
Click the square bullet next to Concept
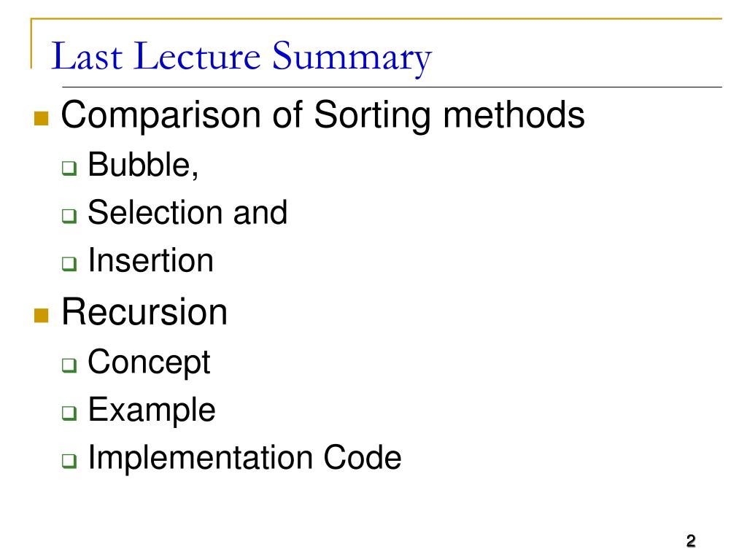coord(69,365)
